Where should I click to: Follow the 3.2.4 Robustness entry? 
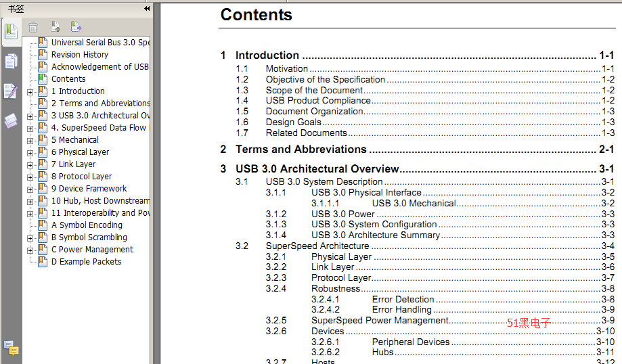tap(441, 288)
